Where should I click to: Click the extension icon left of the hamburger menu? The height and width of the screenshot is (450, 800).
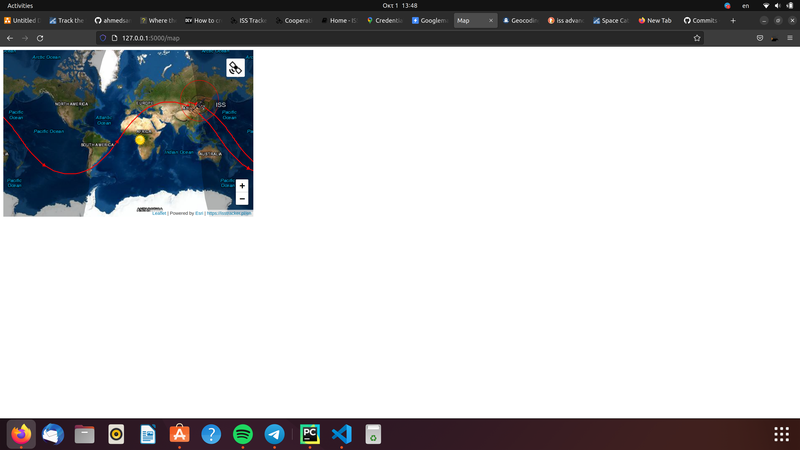[x=774, y=38]
